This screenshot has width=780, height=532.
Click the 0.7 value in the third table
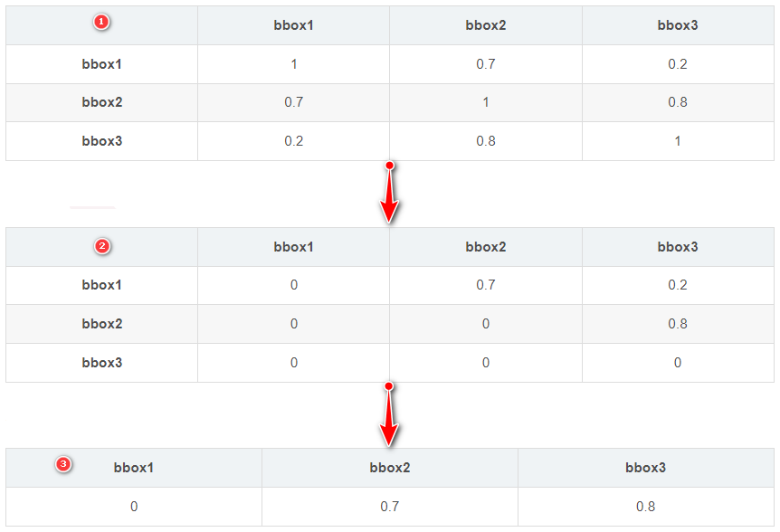(390, 507)
